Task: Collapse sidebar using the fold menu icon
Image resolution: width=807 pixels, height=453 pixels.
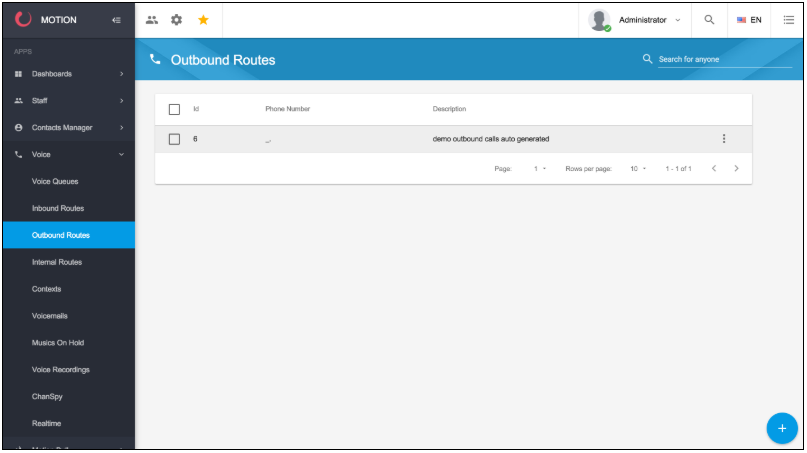Action: click(116, 20)
